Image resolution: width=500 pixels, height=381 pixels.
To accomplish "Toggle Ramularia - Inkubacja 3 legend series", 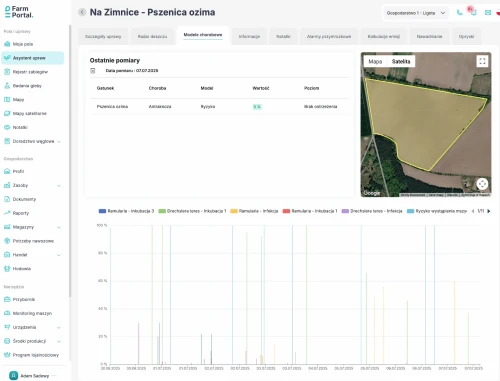I will pos(126,211).
